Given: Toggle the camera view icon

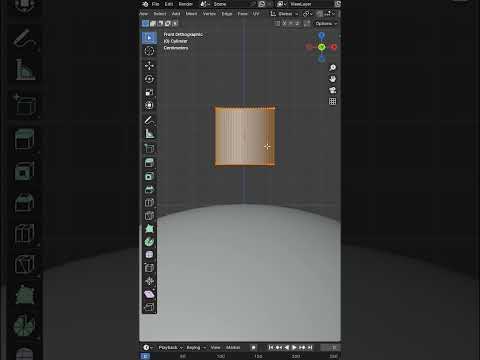Looking at the screenshot, I should click(x=332, y=90).
